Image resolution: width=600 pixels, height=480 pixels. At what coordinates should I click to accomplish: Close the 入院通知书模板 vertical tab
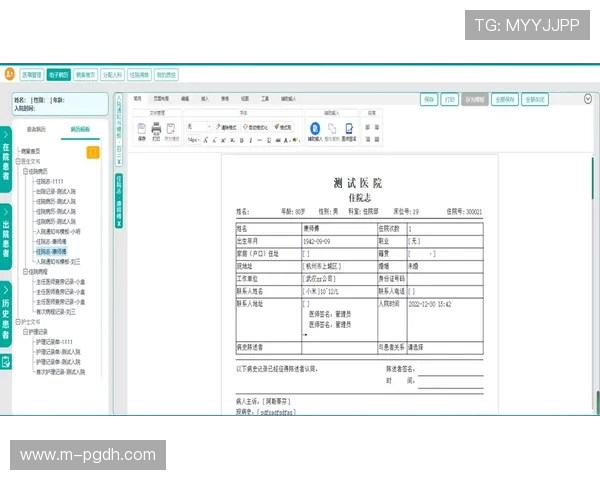(119, 162)
